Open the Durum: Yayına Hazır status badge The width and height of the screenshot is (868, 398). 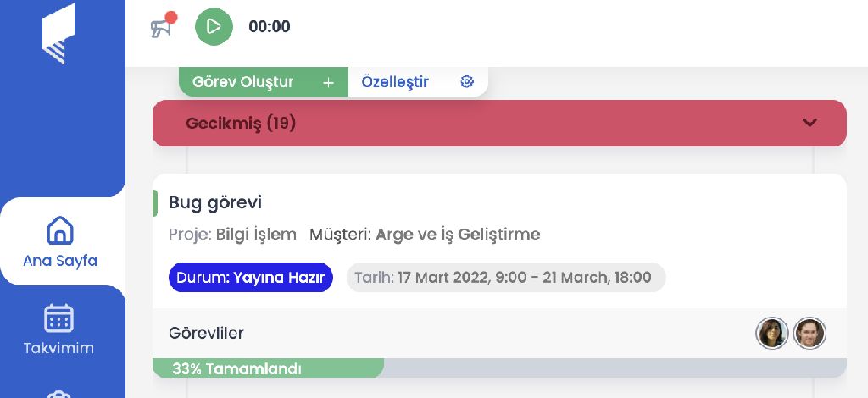coord(251,278)
